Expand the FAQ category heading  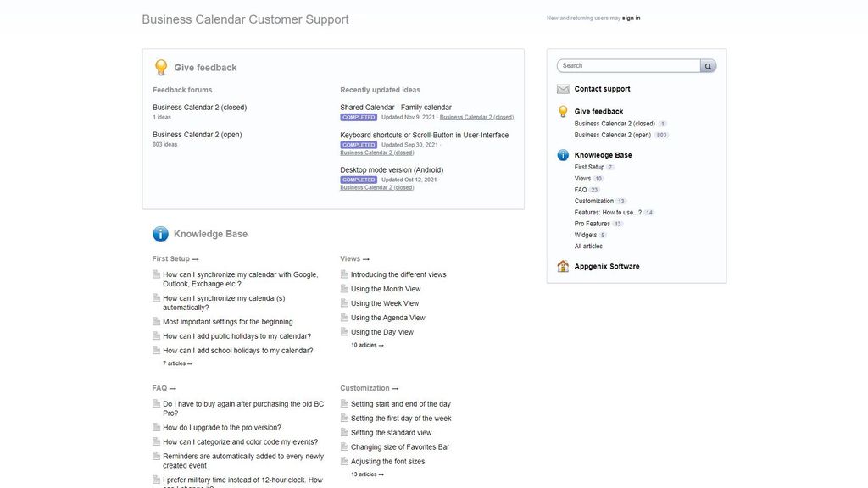[164, 388]
